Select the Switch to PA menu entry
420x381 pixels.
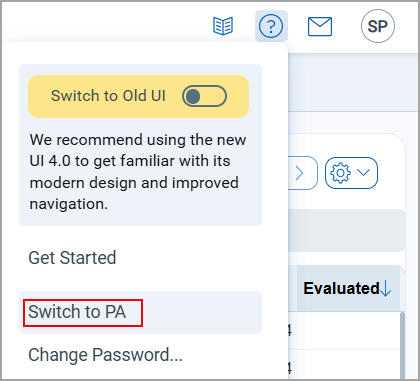(140, 312)
